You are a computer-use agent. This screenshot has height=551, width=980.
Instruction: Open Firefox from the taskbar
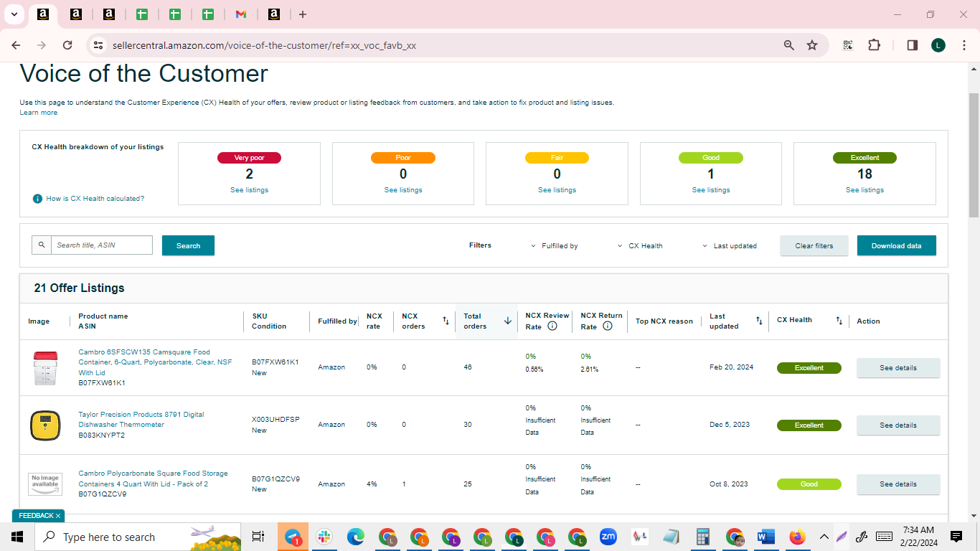(798, 537)
